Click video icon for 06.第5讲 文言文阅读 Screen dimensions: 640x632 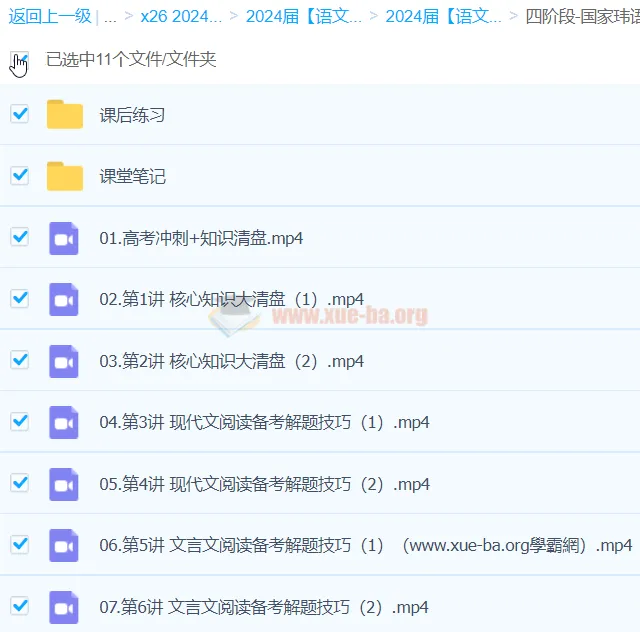click(64, 545)
